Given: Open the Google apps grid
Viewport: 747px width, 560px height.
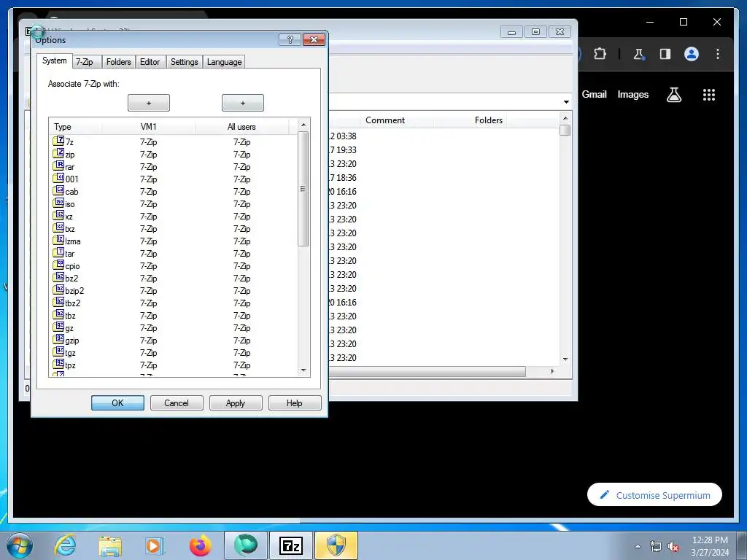Looking at the screenshot, I should click(x=709, y=95).
